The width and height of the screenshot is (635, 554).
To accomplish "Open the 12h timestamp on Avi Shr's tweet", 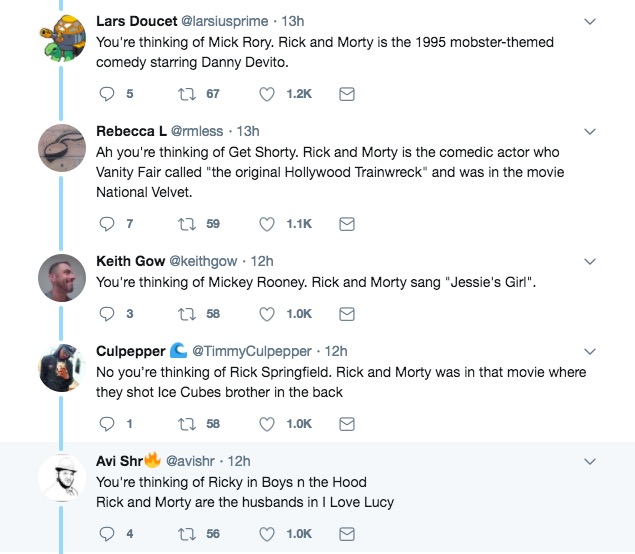I will pyautogui.click(x=239, y=461).
